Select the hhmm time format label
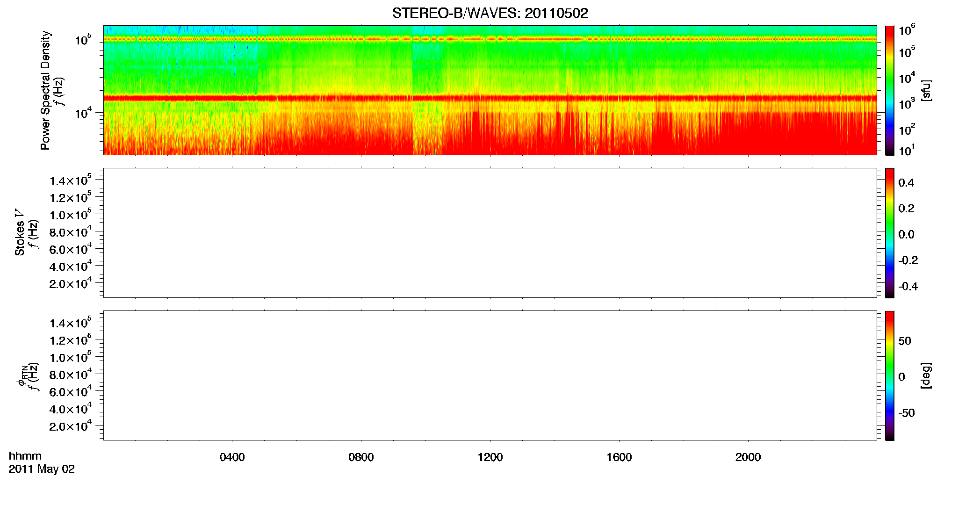This screenshot has width=980, height=505. (x=25, y=456)
